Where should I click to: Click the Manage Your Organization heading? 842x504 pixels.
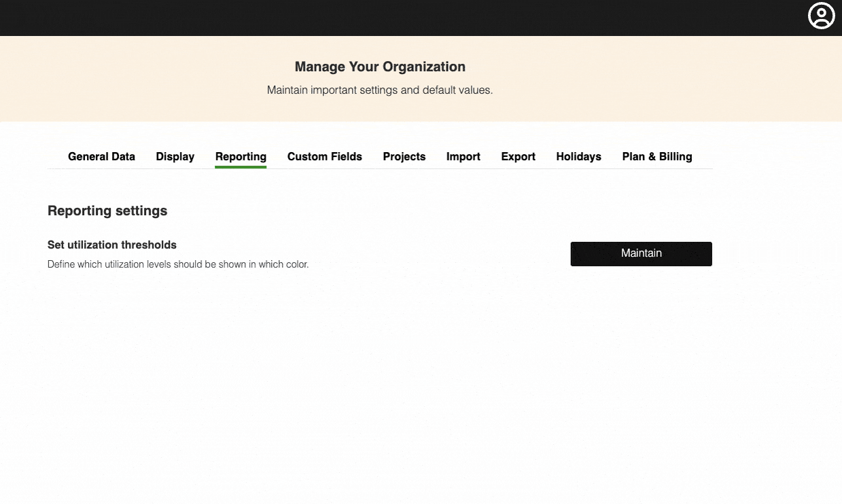[x=380, y=67]
